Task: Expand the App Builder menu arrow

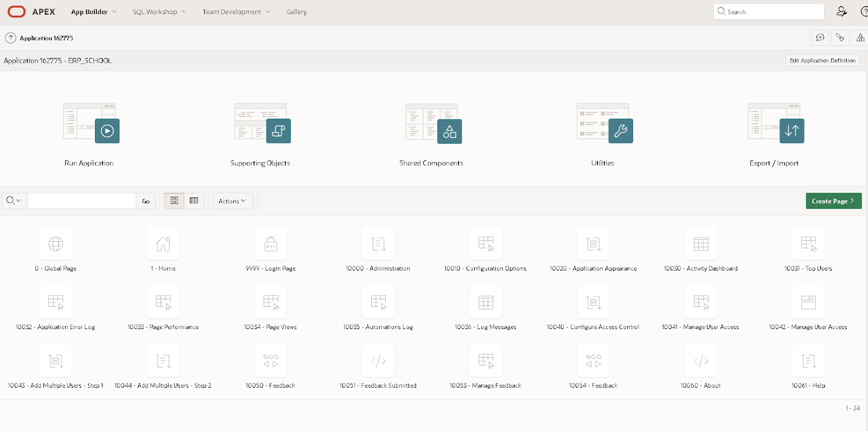Action: [114, 11]
